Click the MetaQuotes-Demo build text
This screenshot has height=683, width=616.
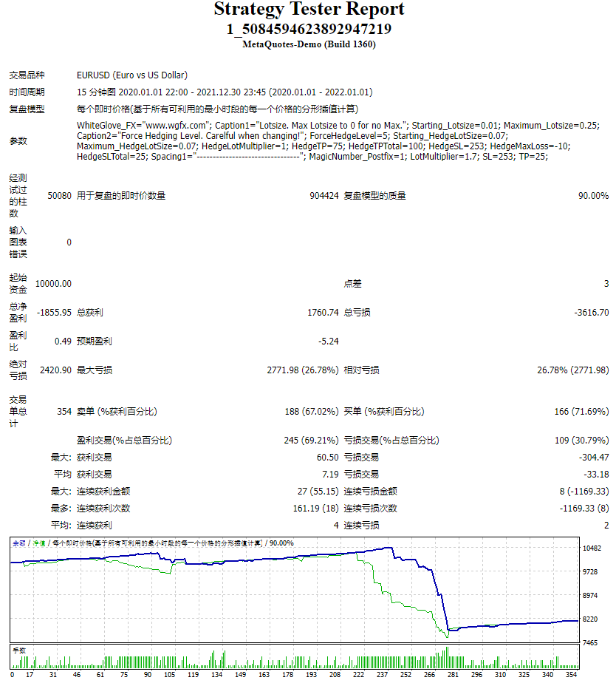(309, 44)
